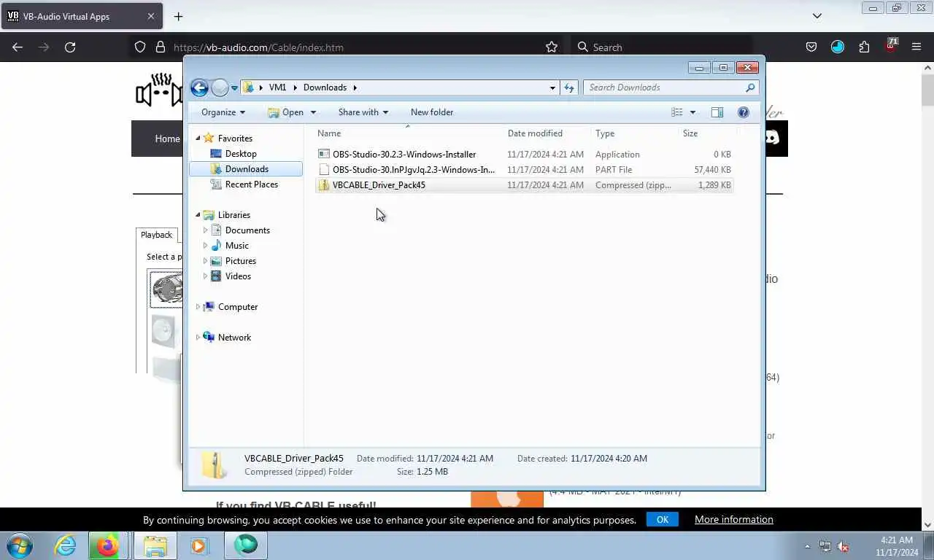Click muted volume icon in tray

click(843, 546)
